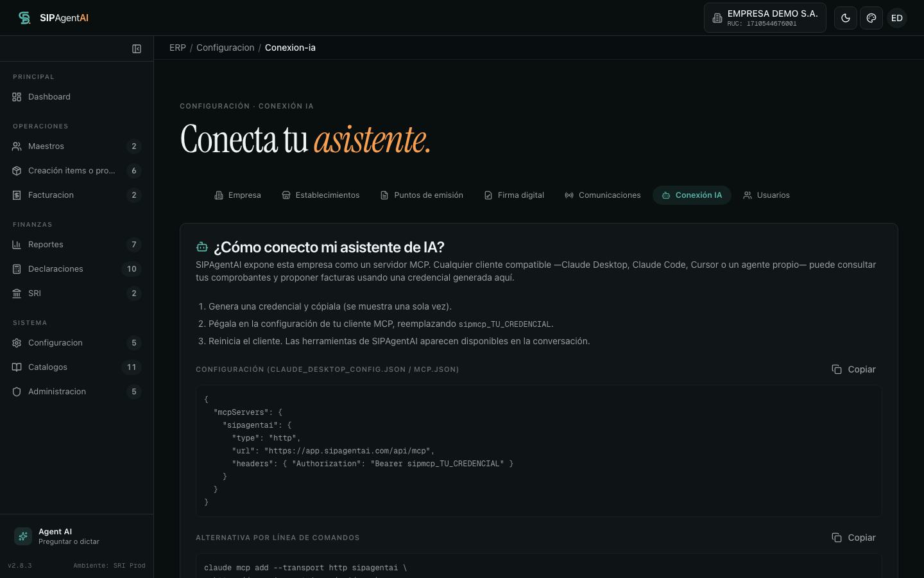The image size is (924, 578).
Task: Collapse the sidebar with the panel icon
Action: (137, 49)
